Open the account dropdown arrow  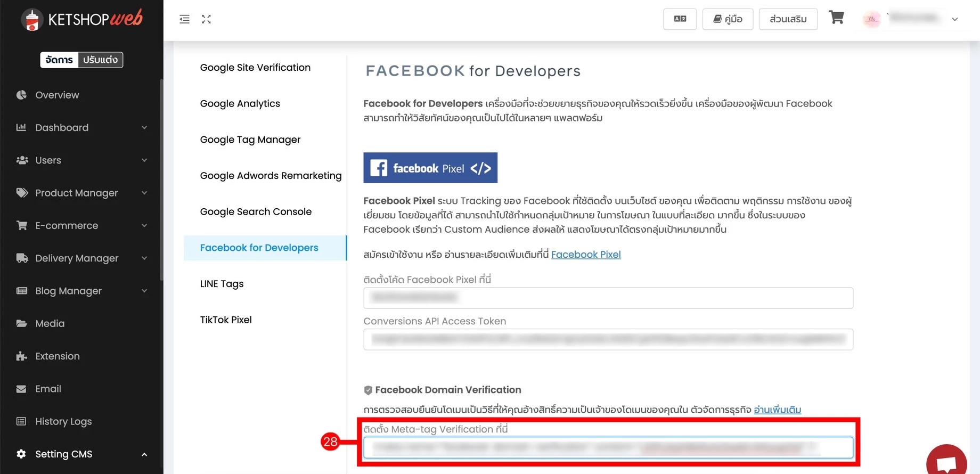955,19
